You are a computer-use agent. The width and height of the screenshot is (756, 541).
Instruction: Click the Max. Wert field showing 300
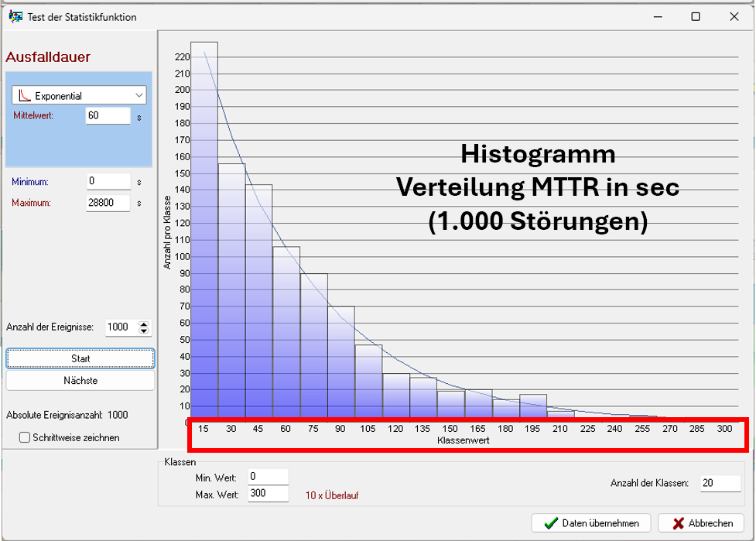(268, 494)
